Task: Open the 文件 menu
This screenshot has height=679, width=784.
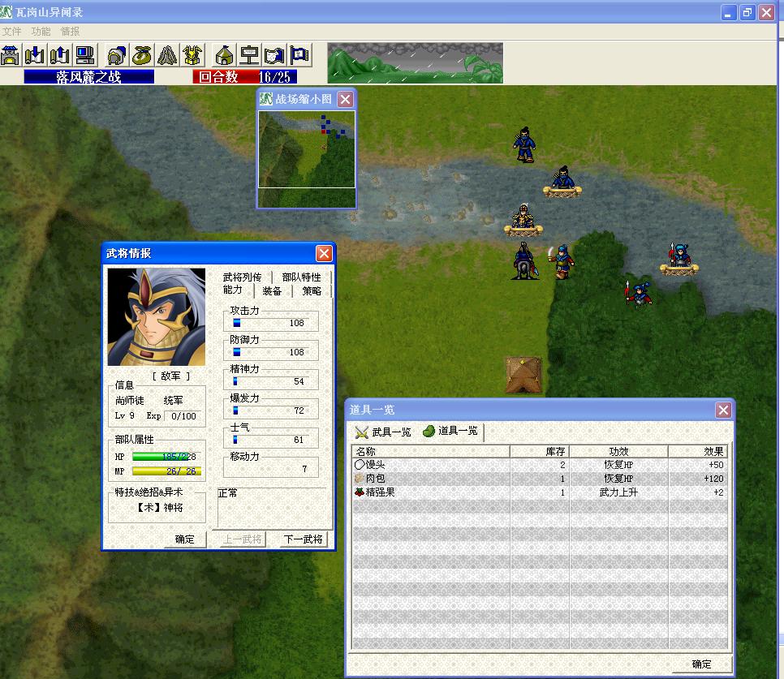Action: point(11,32)
